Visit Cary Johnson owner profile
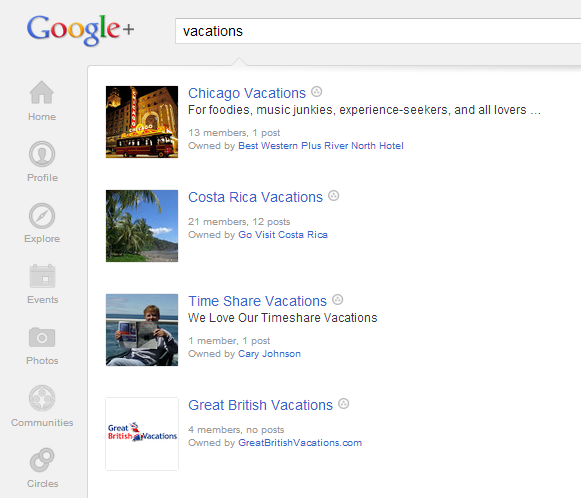The image size is (583, 500). 270,354
